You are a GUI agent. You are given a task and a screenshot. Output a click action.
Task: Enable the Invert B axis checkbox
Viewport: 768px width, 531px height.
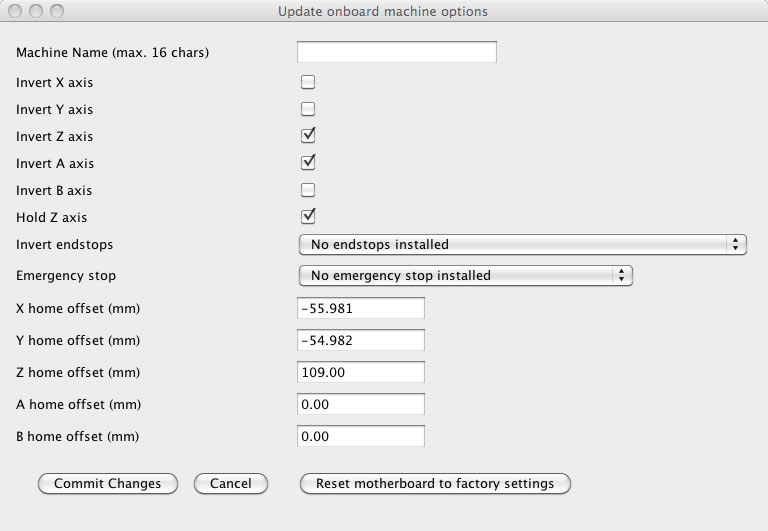coord(308,190)
